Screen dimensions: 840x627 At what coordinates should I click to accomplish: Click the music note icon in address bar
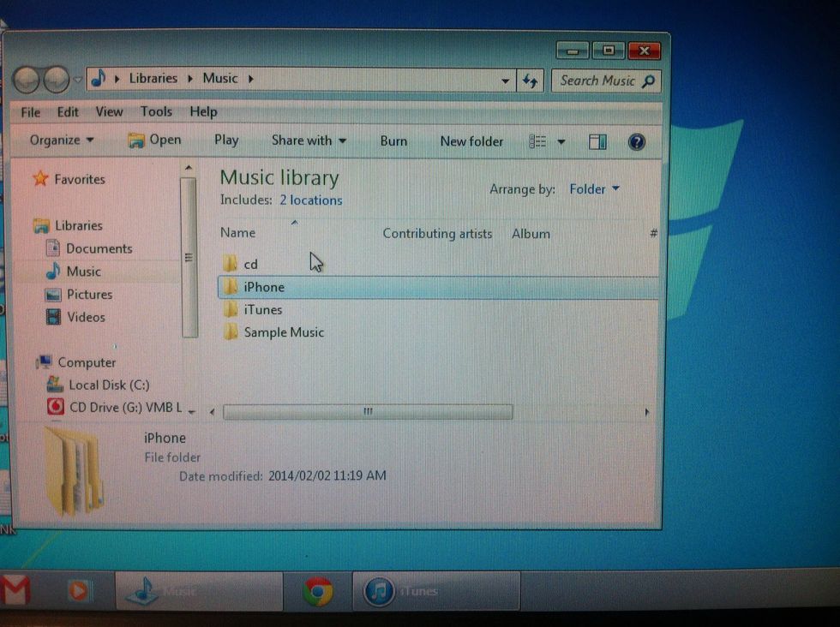click(x=99, y=79)
